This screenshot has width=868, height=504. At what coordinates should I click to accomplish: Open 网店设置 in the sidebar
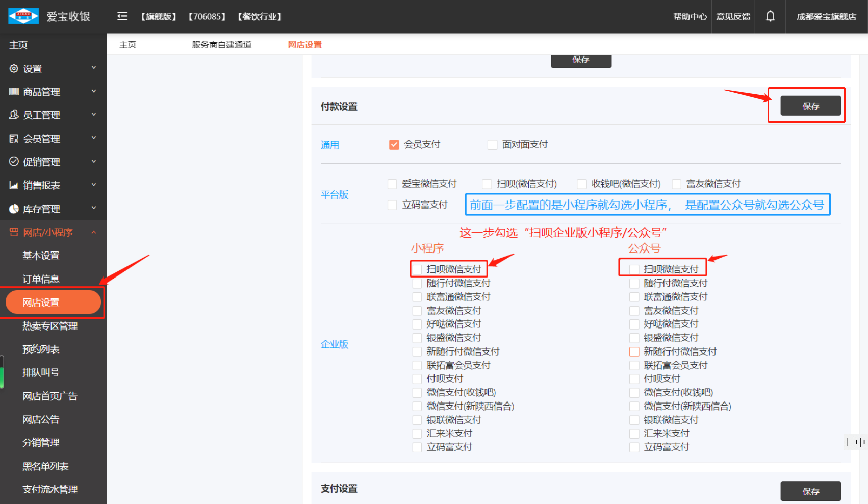pyautogui.click(x=53, y=303)
